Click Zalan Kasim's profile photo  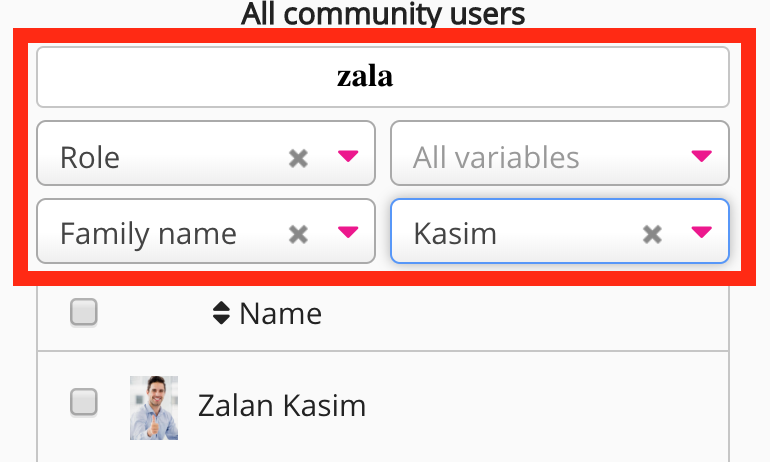[x=154, y=407]
